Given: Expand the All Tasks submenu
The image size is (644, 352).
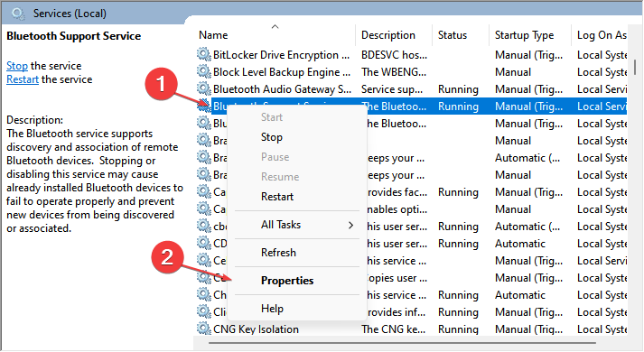Looking at the screenshot, I should point(297,225).
